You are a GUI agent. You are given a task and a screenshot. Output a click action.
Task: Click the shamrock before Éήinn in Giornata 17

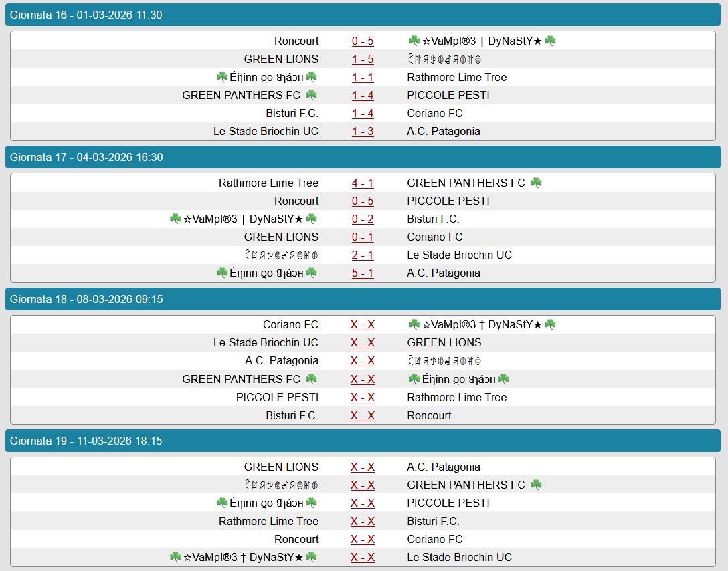[x=222, y=273]
